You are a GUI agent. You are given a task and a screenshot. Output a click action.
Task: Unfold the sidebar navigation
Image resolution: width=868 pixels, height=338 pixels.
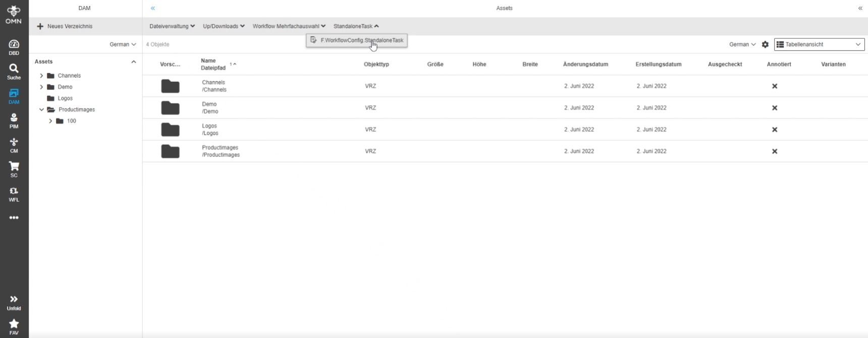14,302
